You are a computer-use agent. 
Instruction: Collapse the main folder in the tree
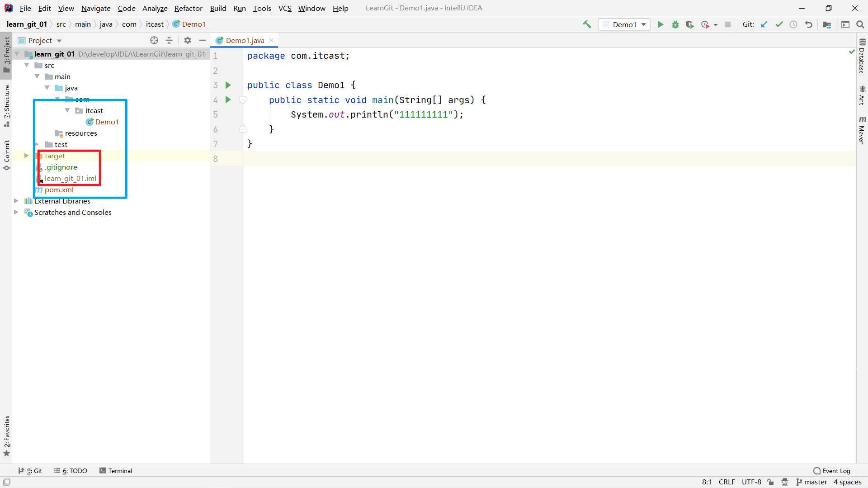(37, 76)
